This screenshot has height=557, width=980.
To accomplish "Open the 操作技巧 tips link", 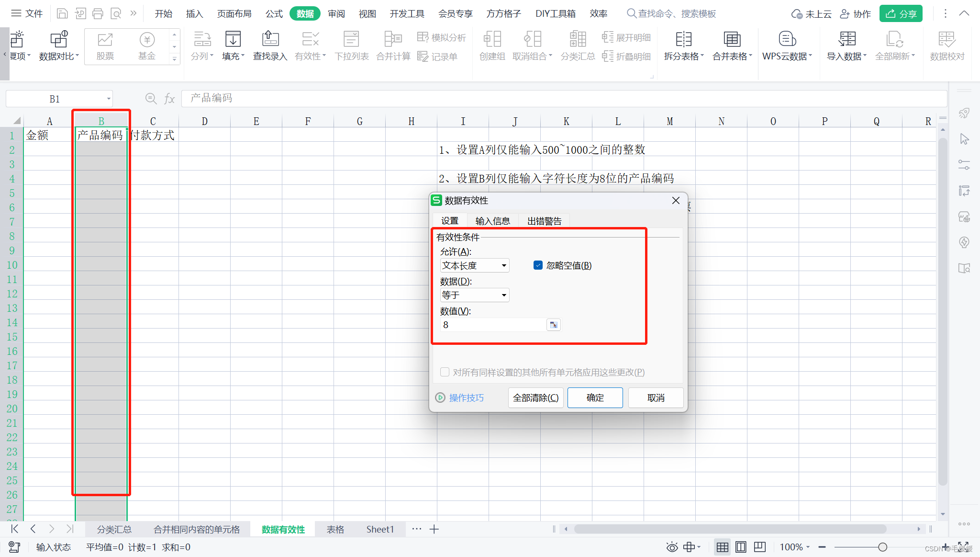I will (x=466, y=398).
